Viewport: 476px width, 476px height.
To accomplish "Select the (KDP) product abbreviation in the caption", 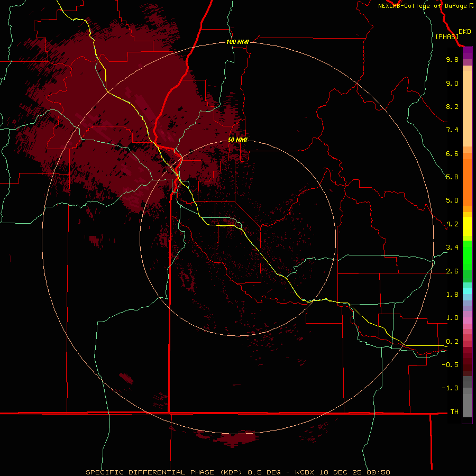I will click(232, 472).
